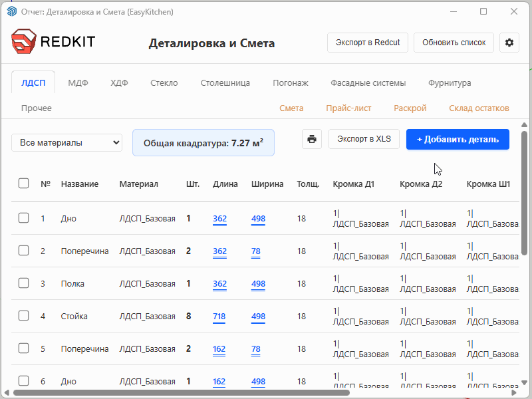Click the Кромка Д2 column header

click(421, 184)
